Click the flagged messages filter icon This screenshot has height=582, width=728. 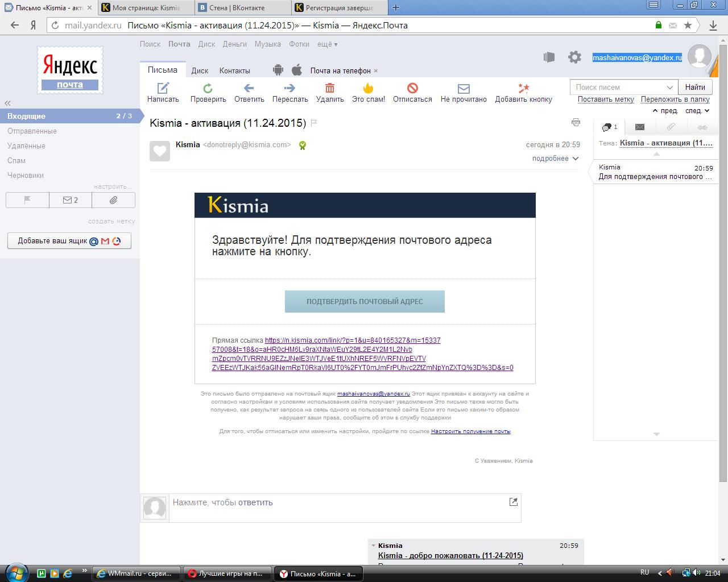[27, 200]
